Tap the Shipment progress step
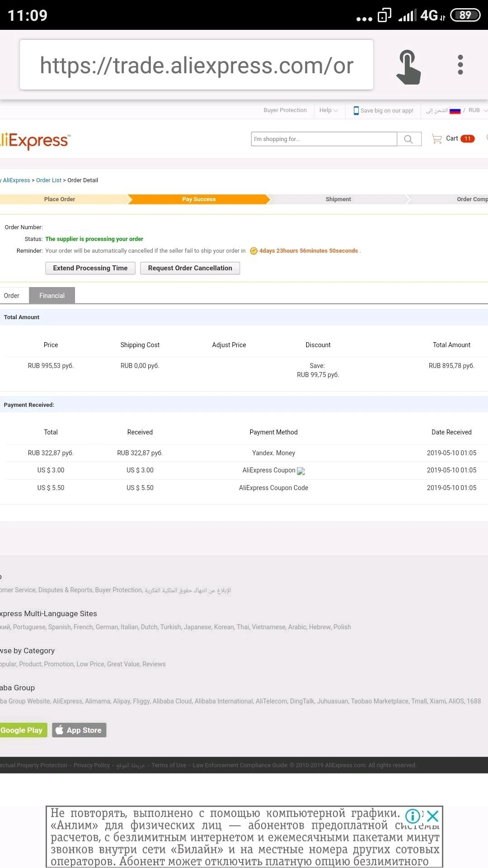488x868 pixels. [x=338, y=199]
